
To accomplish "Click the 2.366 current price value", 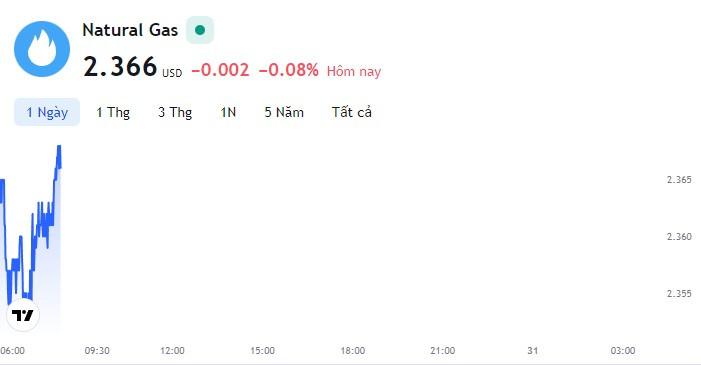I will [120, 67].
